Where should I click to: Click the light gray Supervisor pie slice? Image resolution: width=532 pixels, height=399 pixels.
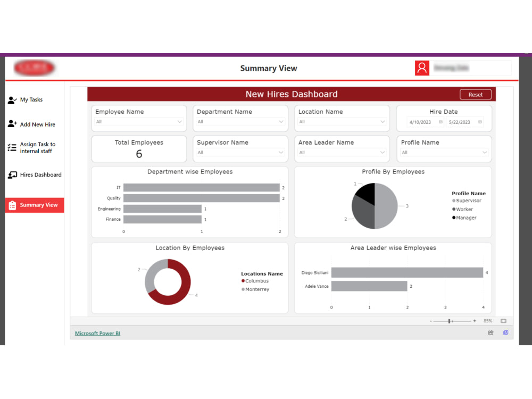point(387,206)
